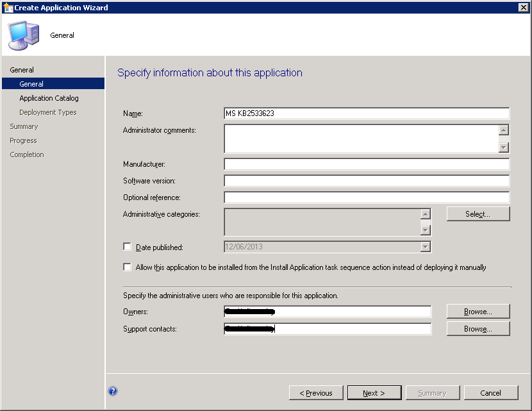Click Select for Administrative categories
The width and height of the screenshot is (532, 411).
tap(478, 214)
